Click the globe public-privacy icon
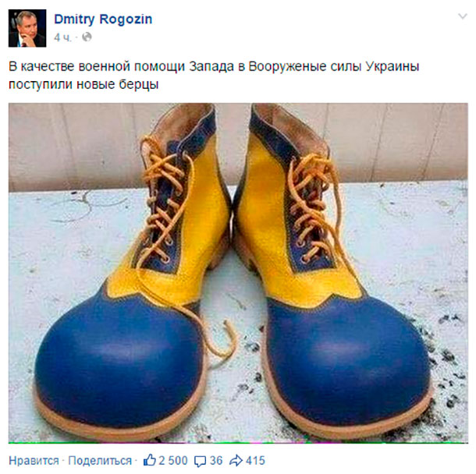Screen dimensions: 476x474 tap(87, 37)
